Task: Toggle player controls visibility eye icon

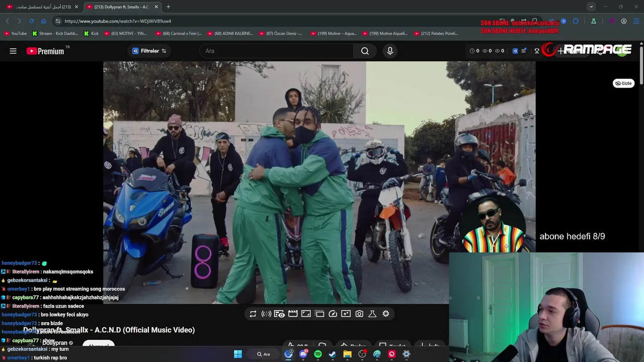Action: (x=279, y=314)
